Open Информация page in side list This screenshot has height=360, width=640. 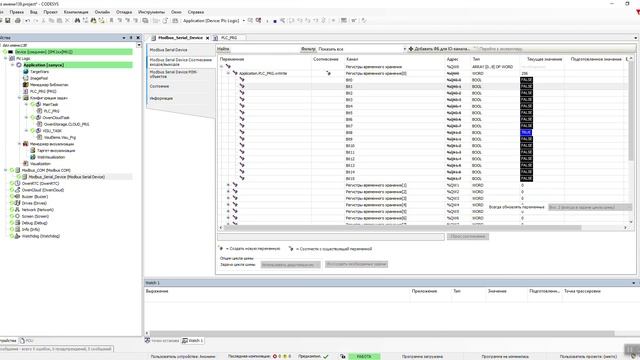click(x=161, y=98)
